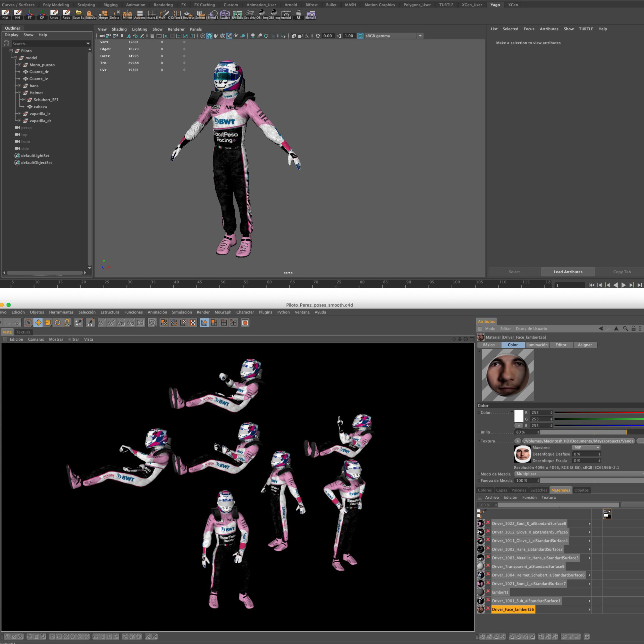Select Driver_1001_Suit material in list
Screen dimensions: 644x644
pyautogui.click(x=526, y=601)
